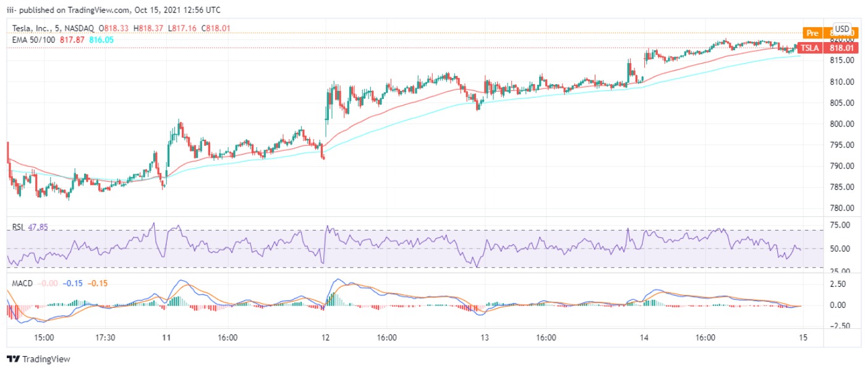The height and width of the screenshot is (371, 868).
Task: Click the 795.00 price axis label
Action: coord(842,145)
